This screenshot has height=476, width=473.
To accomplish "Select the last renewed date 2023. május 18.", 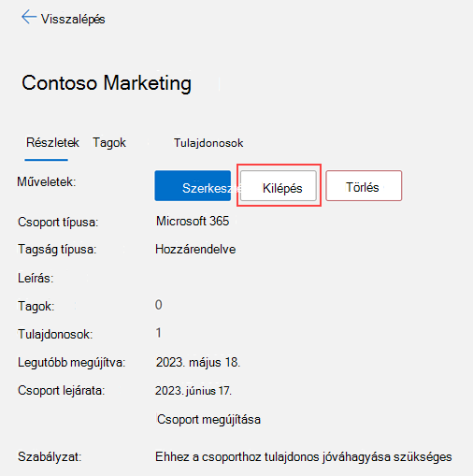I will point(198,362).
